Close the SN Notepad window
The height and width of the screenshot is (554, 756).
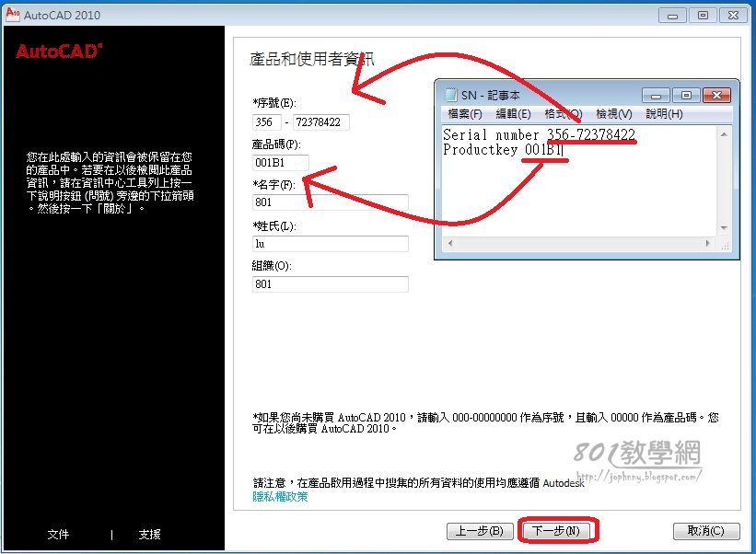pos(716,96)
